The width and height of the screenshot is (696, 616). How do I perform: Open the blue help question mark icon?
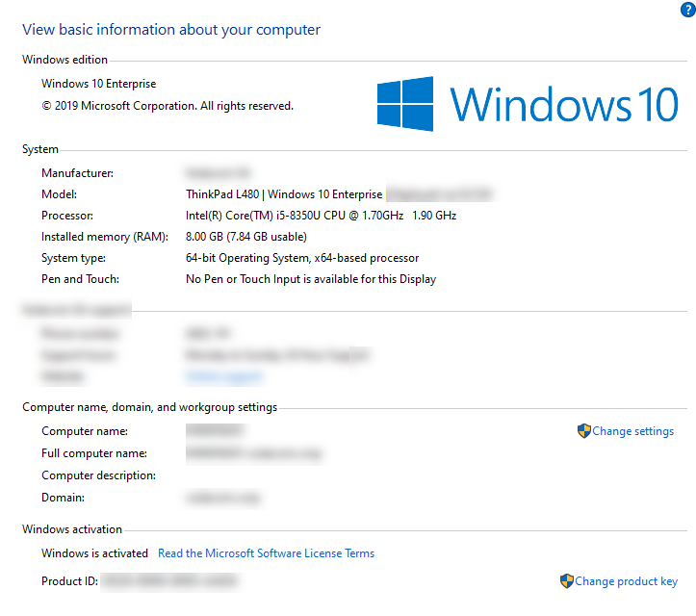click(688, 10)
